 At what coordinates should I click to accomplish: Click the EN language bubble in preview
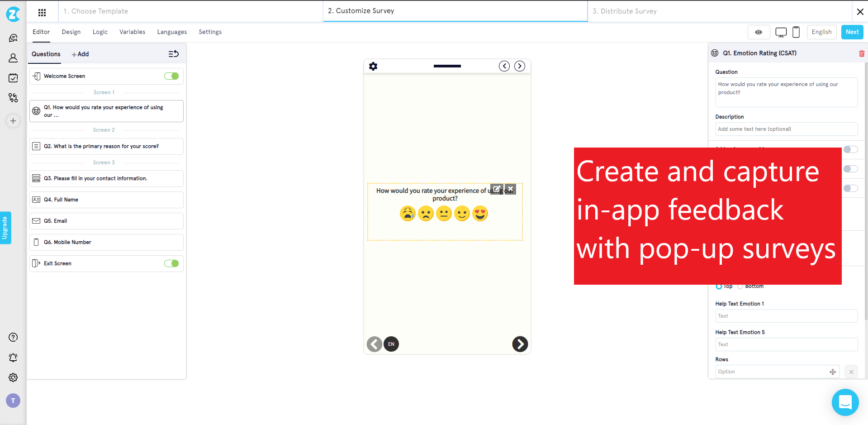[391, 344]
